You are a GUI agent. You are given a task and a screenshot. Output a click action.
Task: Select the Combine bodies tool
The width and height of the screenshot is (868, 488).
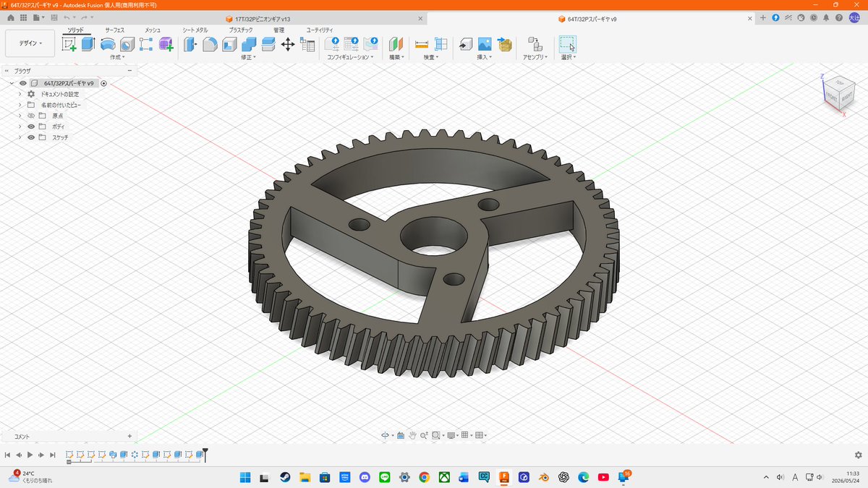point(248,44)
